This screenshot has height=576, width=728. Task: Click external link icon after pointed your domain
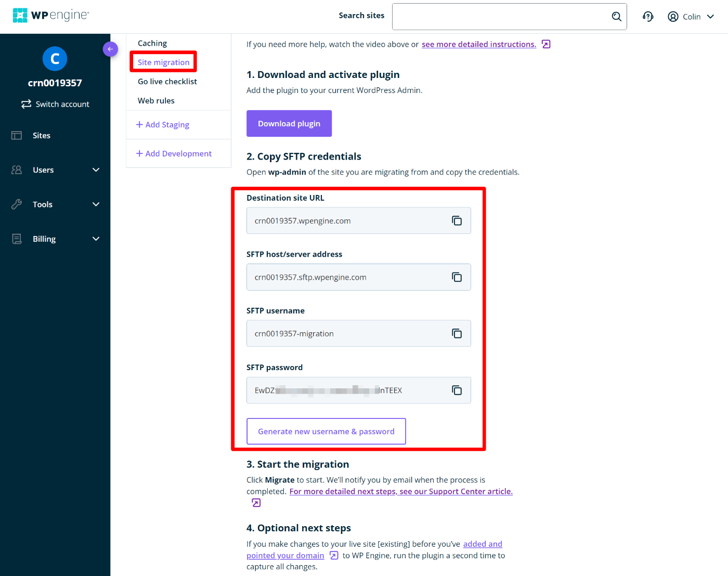(334, 555)
